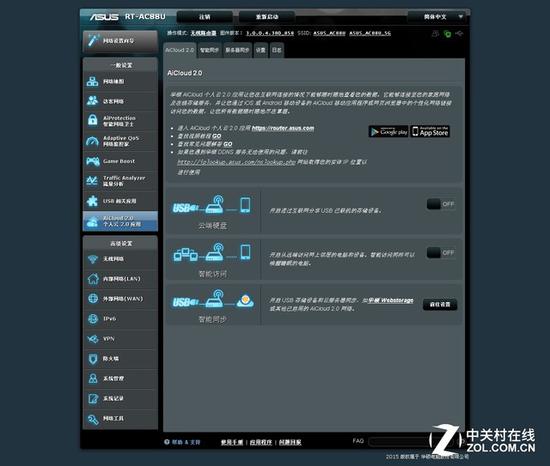
Task: Open AiProtection lock icon
Action: coord(93,120)
